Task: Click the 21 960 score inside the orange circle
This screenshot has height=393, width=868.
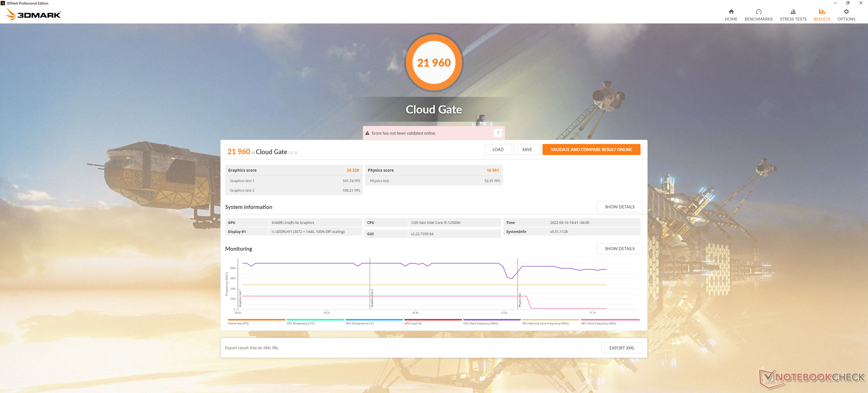Action: (434, 63)
